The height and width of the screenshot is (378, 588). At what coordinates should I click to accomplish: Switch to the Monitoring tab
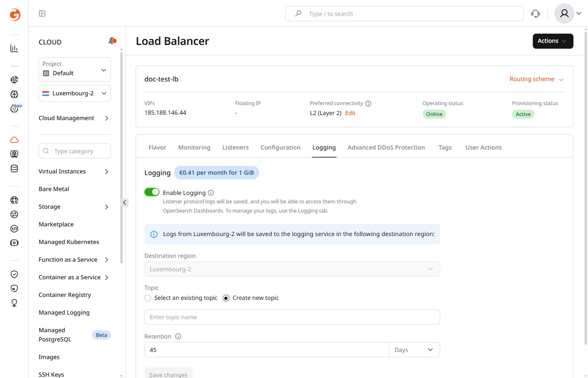pyautogui.click(x=194, y=147)
